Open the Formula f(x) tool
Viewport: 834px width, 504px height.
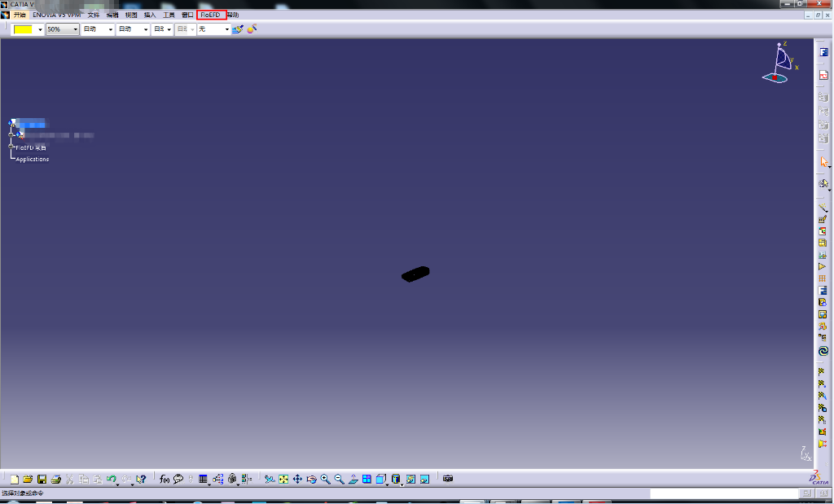click(x=165, y=479)
